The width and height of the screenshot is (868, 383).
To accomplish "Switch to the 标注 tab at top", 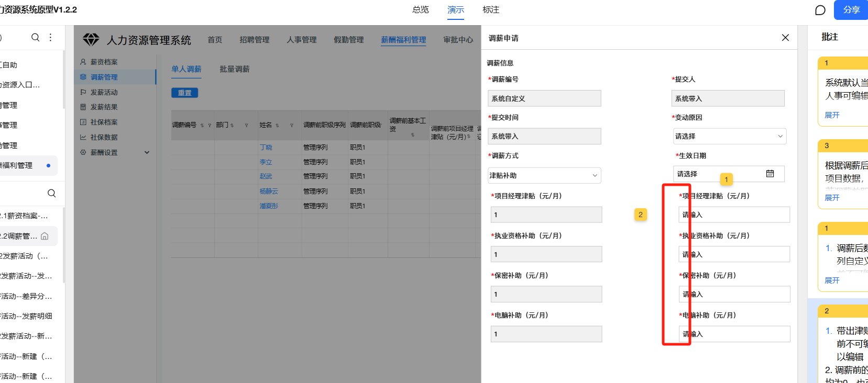I will click(x=490, y=10).
